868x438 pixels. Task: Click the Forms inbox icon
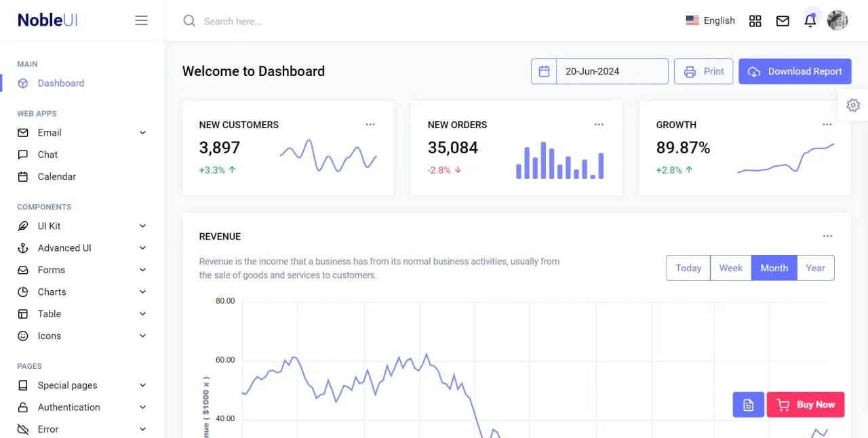23,270
